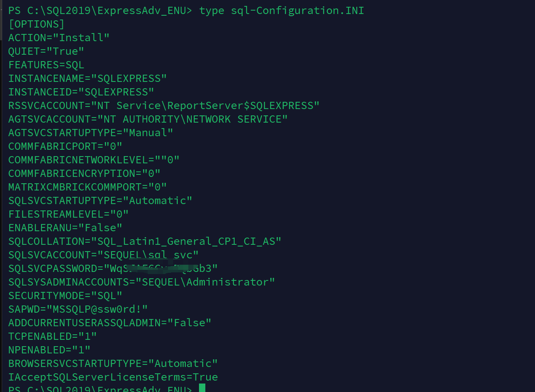The image size is (535, 392).
Task: Click the QUIET="True" line
Action: [46, 51]
